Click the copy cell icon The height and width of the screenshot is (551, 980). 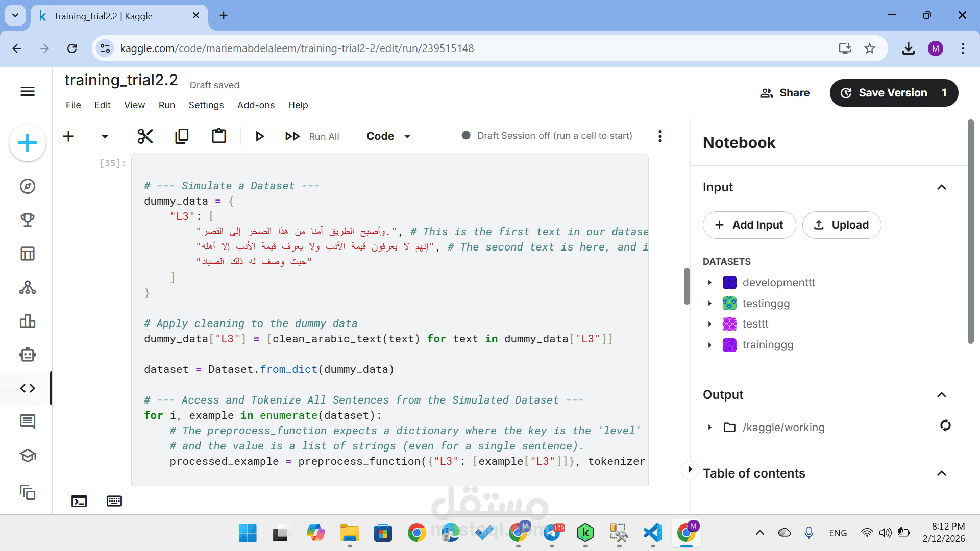point(182,136)
